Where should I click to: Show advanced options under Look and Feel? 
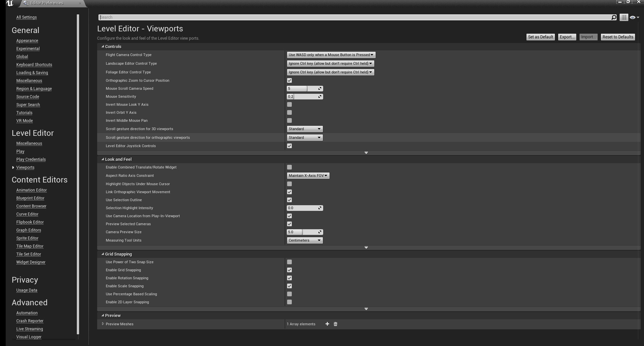click(x=366, y=248)
